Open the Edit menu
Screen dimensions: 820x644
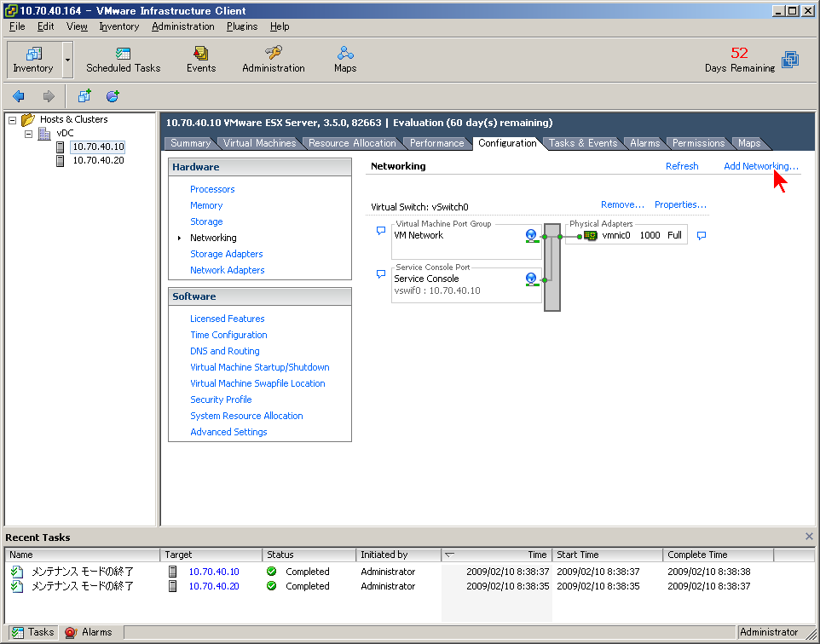point(45,26)
